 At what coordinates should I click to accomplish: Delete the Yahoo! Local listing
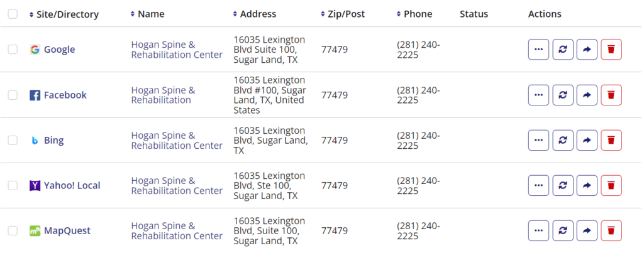click(611, 185)
